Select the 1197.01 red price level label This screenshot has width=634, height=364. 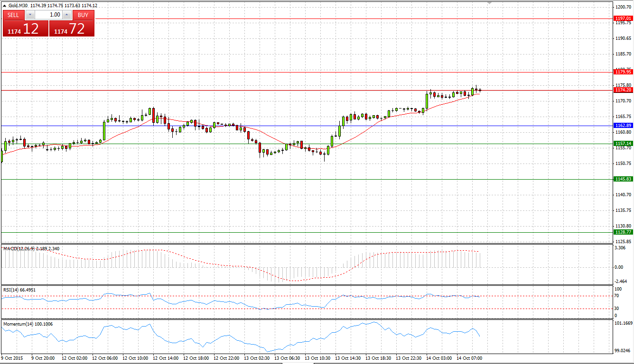623,18
